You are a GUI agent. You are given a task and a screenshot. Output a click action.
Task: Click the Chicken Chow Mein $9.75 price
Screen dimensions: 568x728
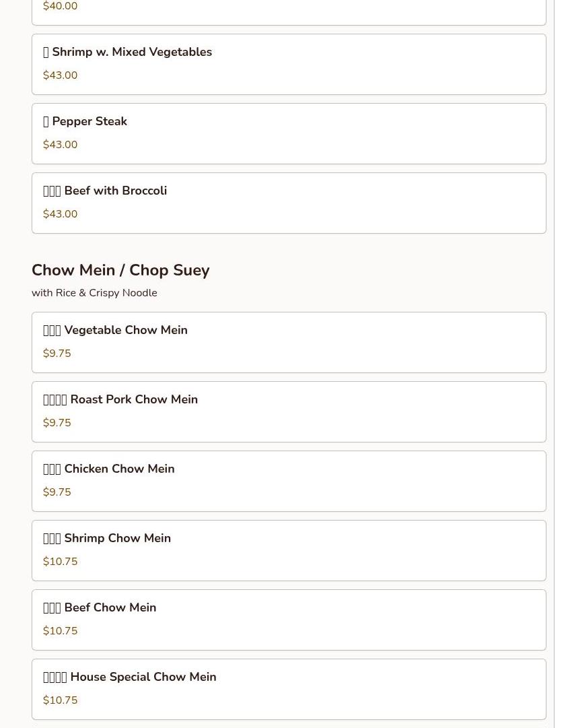coord(57,492)
